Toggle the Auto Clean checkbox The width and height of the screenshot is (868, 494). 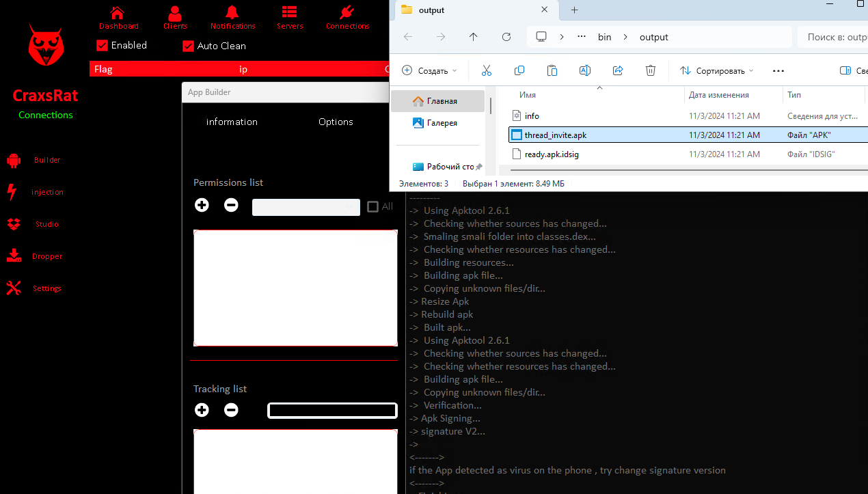point(189,46)
